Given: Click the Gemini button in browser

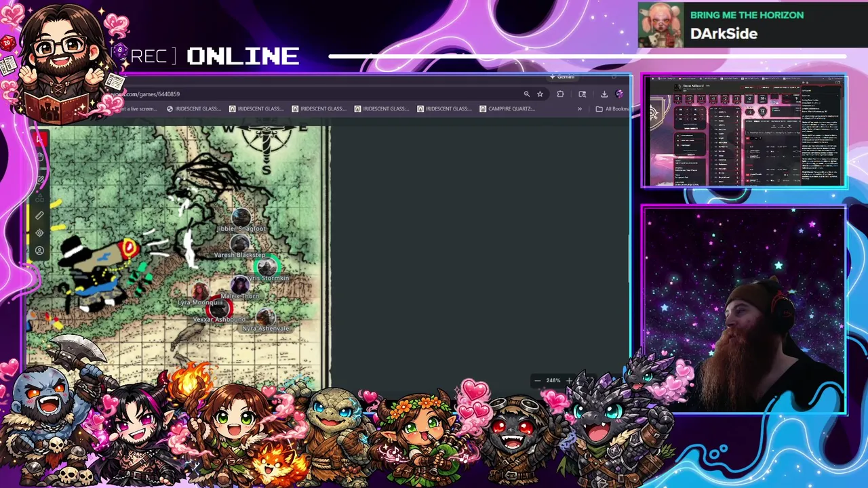Looking at the screenshot, I should 563,77.
